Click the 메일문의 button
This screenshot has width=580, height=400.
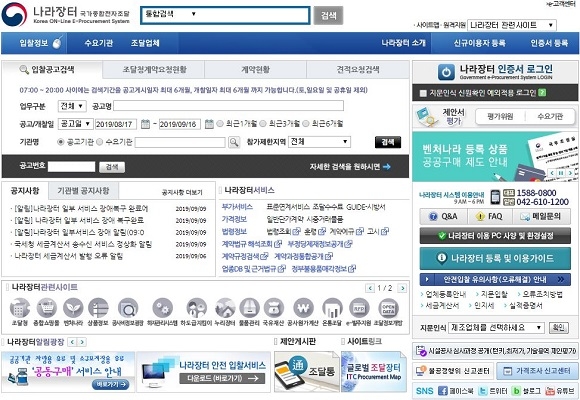[541, 216]
